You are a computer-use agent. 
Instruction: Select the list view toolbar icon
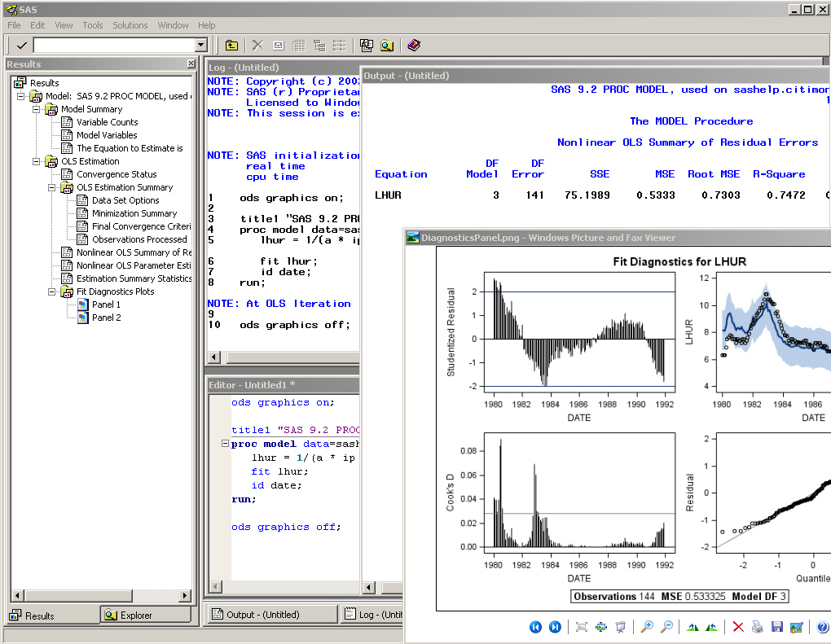coord(339,46)
